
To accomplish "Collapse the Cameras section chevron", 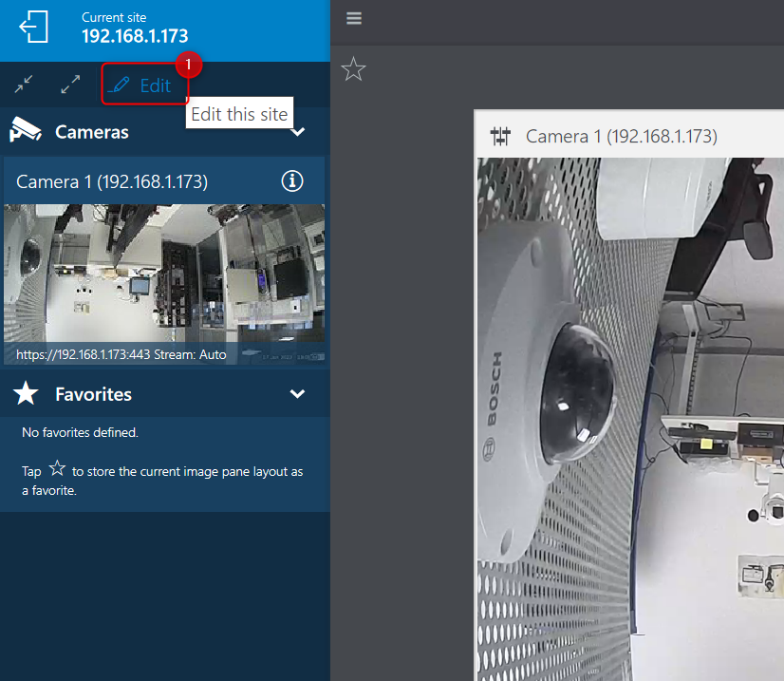I will pos(298,132).
